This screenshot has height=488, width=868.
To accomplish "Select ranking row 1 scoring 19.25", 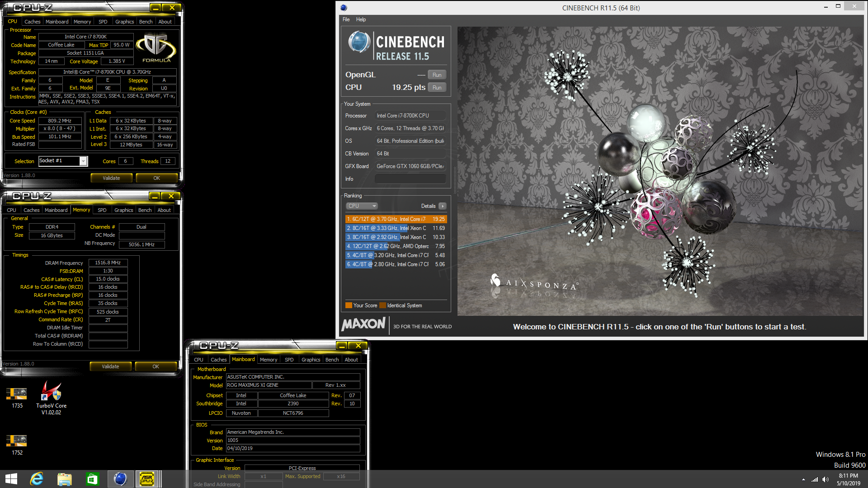I will [x=396, y=219].
